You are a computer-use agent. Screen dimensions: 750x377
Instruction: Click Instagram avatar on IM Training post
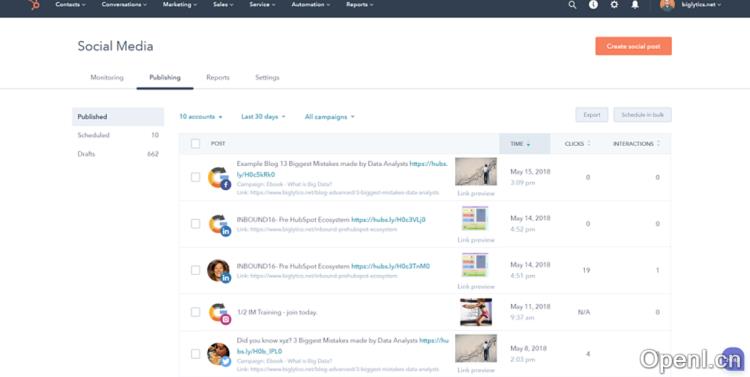[x=219, y=313]
